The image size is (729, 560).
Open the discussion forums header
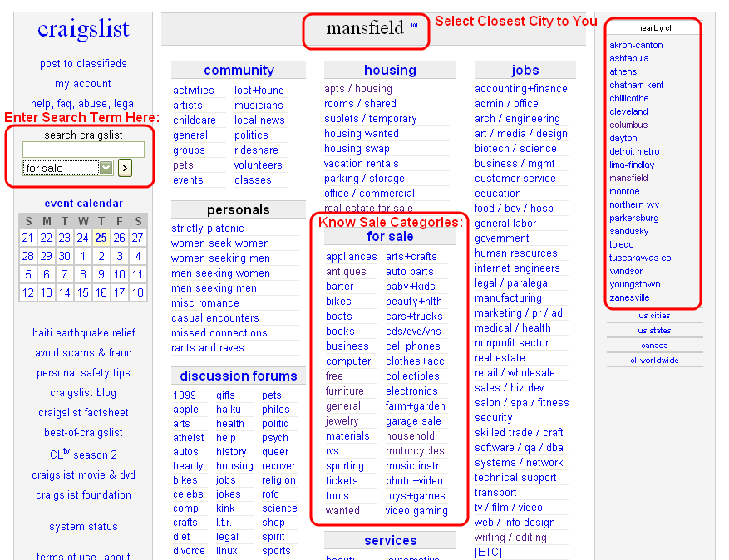click(238, 376)
